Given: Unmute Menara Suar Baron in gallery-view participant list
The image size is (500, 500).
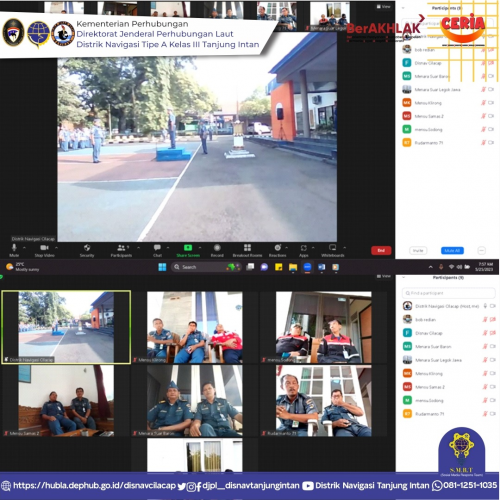Looking at the screenshot, I should tap(485, 346).
